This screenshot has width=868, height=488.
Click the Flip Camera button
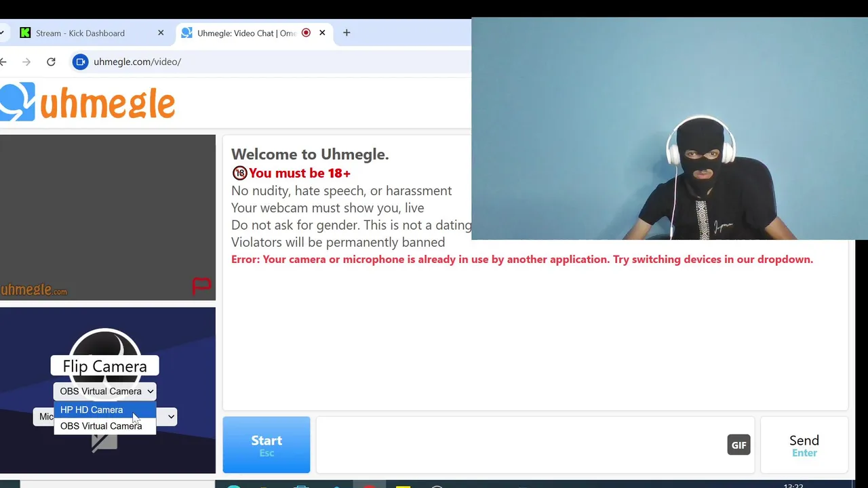(x=104, y=366)
